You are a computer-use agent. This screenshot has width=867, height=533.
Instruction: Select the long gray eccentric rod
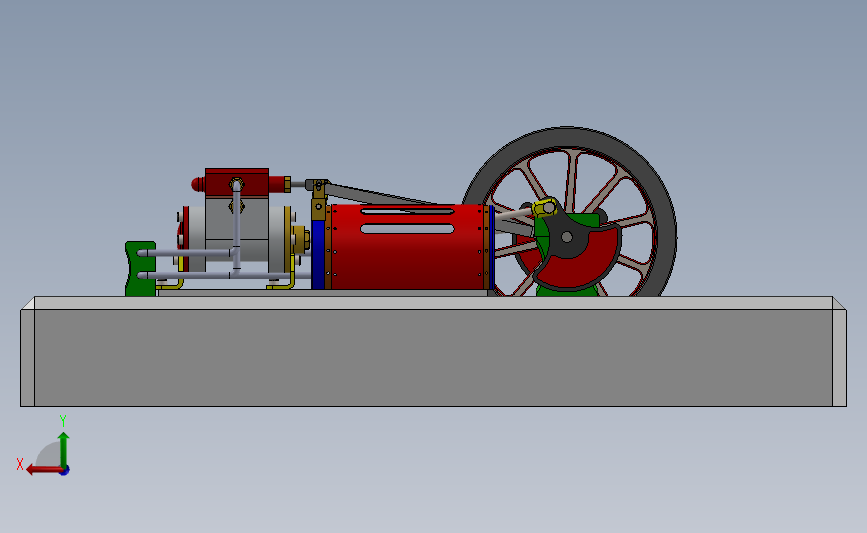(x=382, y=195)
